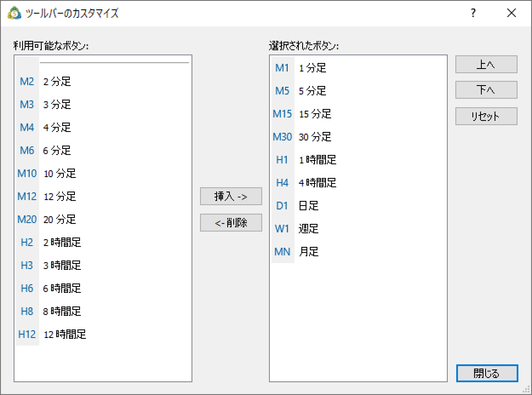Click the MetaTrader title bar icon

tap(15, 13)
